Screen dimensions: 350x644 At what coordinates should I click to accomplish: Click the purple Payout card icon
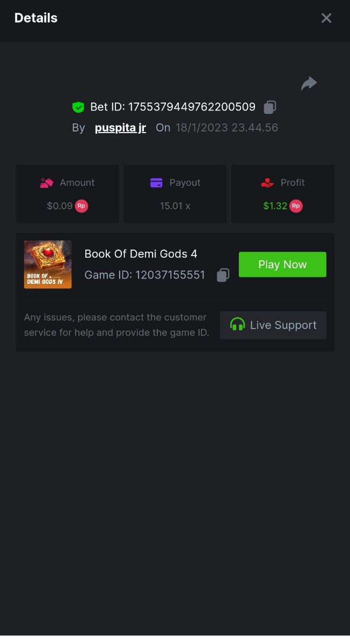coord(156,183)
